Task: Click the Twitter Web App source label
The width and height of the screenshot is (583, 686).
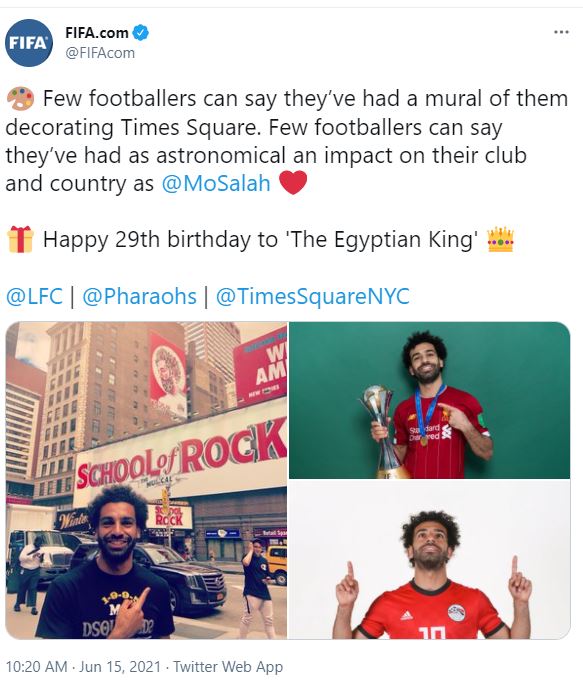Action: coord(228,667)
